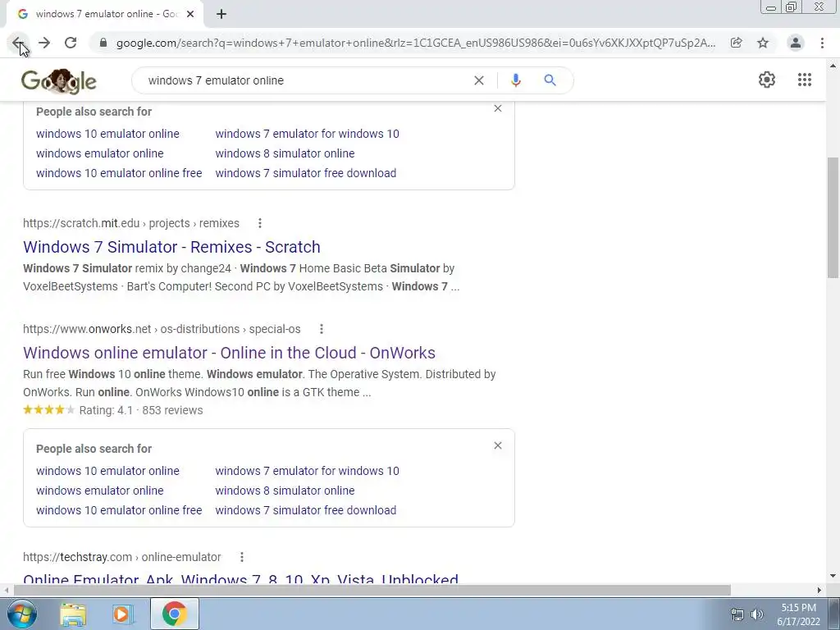Open the taskbar clock showing 5:15 PM

coord(798,614)
